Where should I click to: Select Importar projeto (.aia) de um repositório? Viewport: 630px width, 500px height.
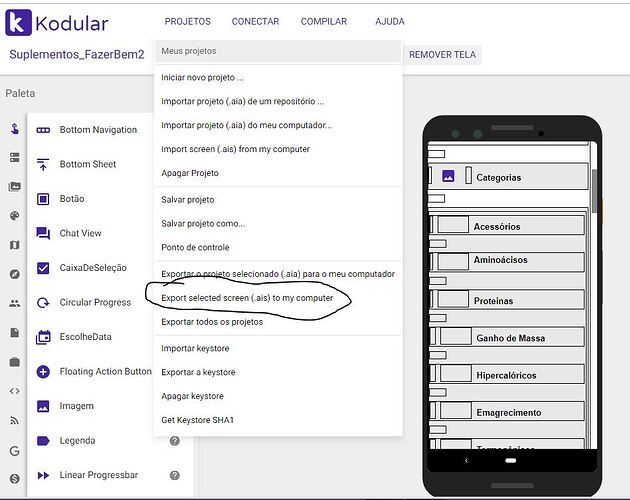pyautogui.click(x=278, y=101)
